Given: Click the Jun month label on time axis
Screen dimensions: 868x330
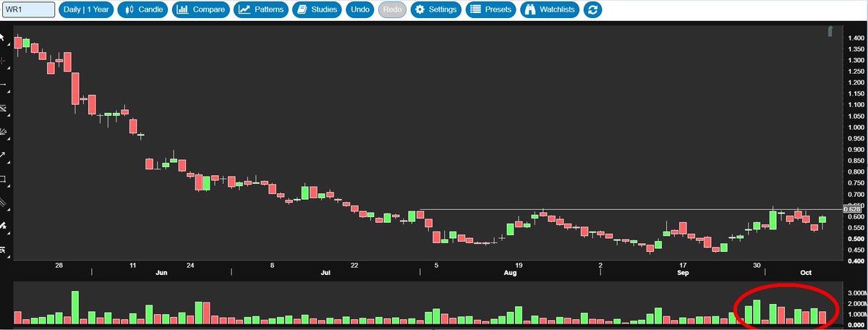Looking at the screenshot, I should click(x=161, y=273).
